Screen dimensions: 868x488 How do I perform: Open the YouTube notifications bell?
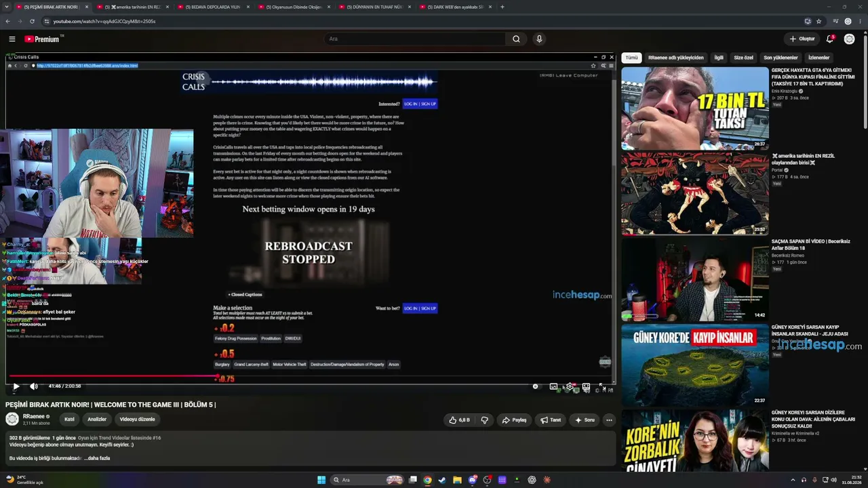(830, 39)
